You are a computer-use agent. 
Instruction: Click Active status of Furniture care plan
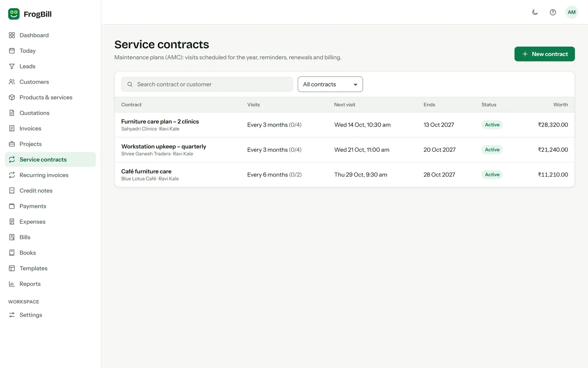pyautogui.click(x=492, y=125)
